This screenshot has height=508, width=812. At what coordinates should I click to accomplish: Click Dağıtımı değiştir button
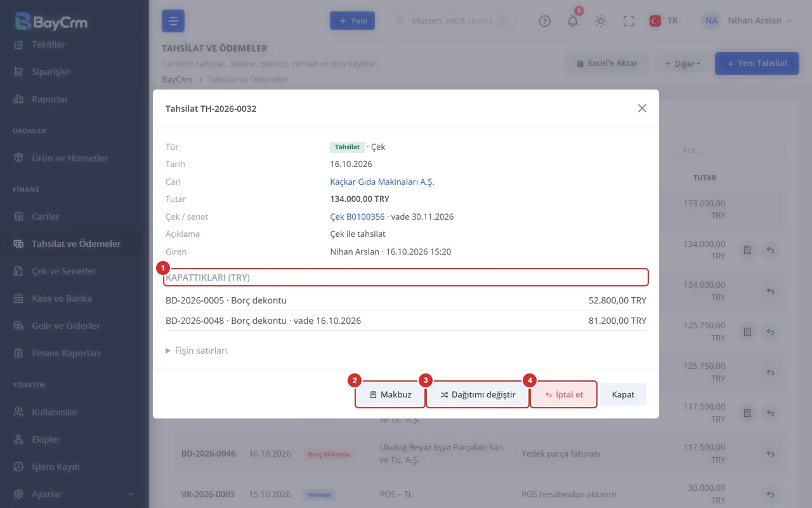(x=477, y=394)
